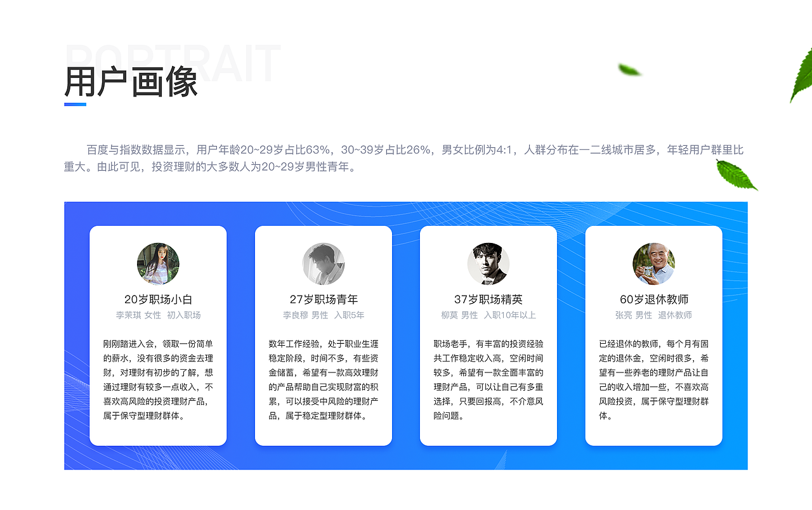Expand the 27岁职场青年 persona card

pyautogui.click(x=324, y=334)
